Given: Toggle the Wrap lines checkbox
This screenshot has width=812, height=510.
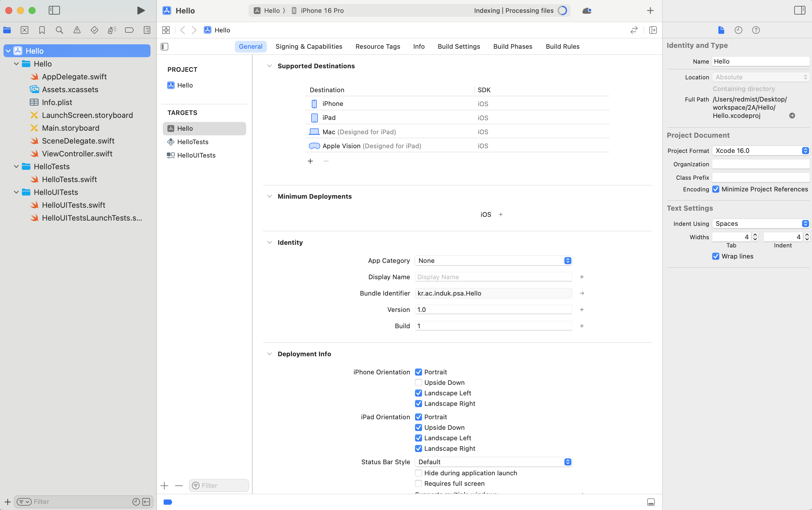Looking at the screenshot, I should point(715,256).
